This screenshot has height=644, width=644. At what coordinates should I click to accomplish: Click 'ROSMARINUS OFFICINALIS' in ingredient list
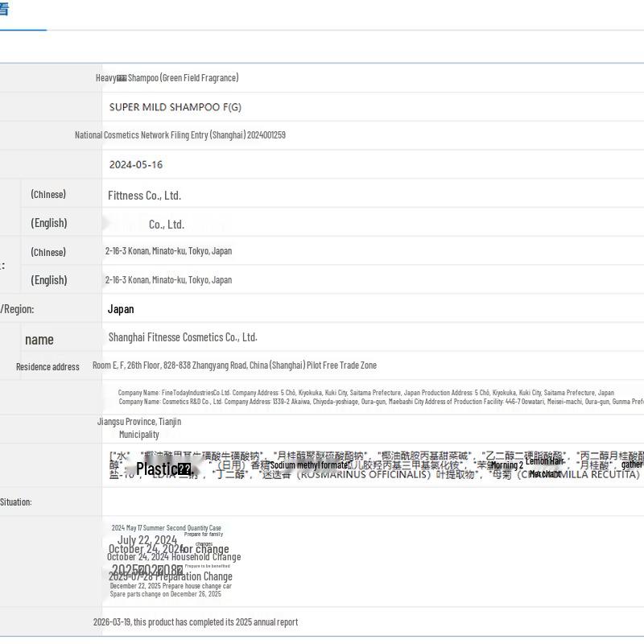click(x=364, y=475)
